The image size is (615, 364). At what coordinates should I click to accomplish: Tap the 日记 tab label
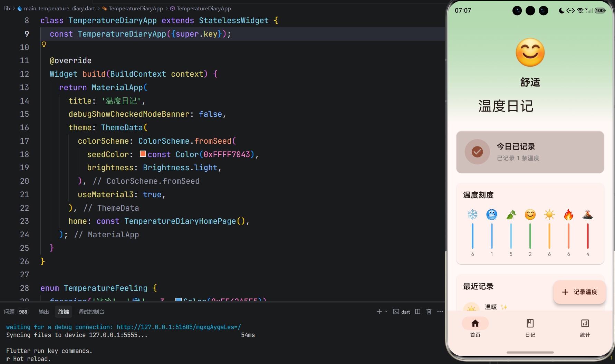[530, 335]
